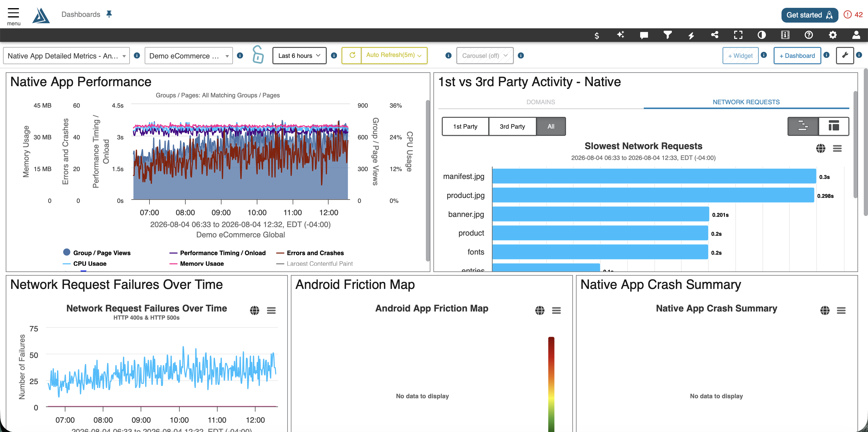The image size is (868, 432).
Task: Open the info panel book icon
Action: pyautogui.click(x=785, y=35)
